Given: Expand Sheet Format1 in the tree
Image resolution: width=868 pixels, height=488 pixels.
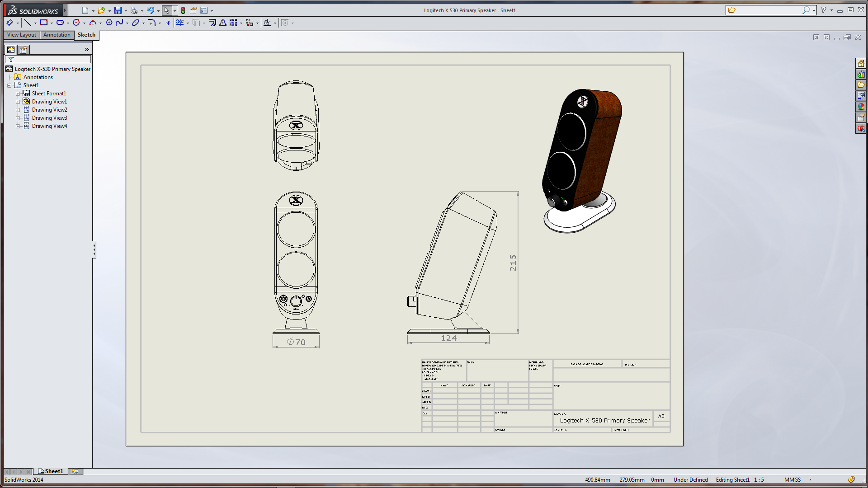Looking at the screenshot, I should point(18,94).
